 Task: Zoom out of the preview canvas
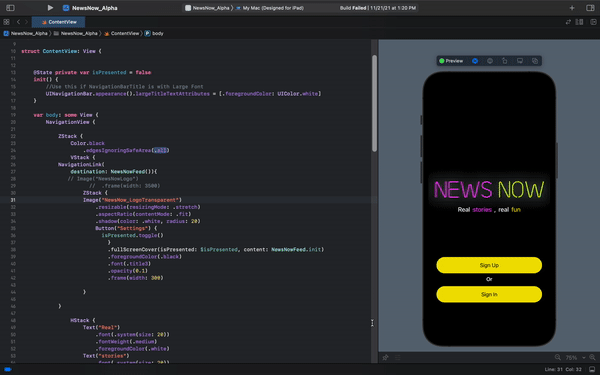(x=558, y=357)
